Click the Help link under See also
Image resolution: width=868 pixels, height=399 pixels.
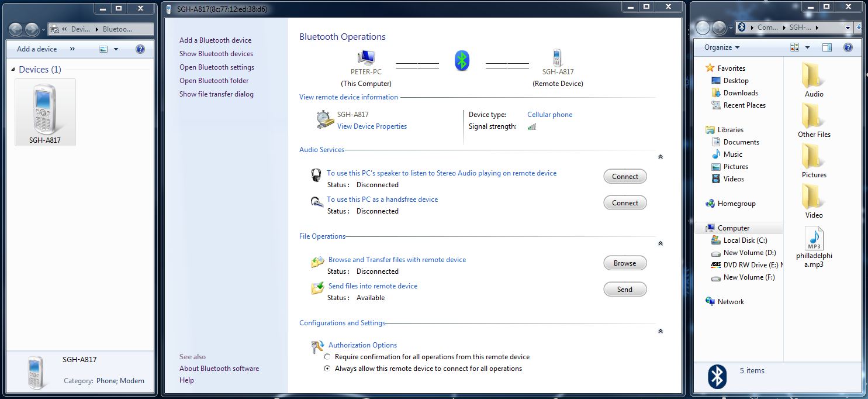tap(186, 380)
